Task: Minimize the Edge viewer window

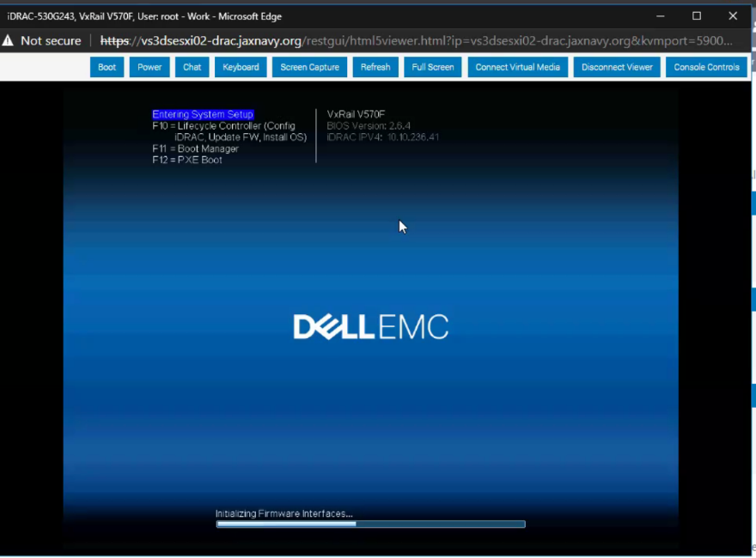Action: (x=661, y=16)
